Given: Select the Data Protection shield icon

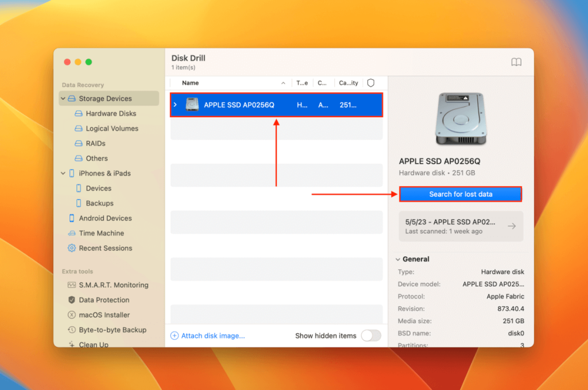Looking at the screenshot, I should click(72, 300).
